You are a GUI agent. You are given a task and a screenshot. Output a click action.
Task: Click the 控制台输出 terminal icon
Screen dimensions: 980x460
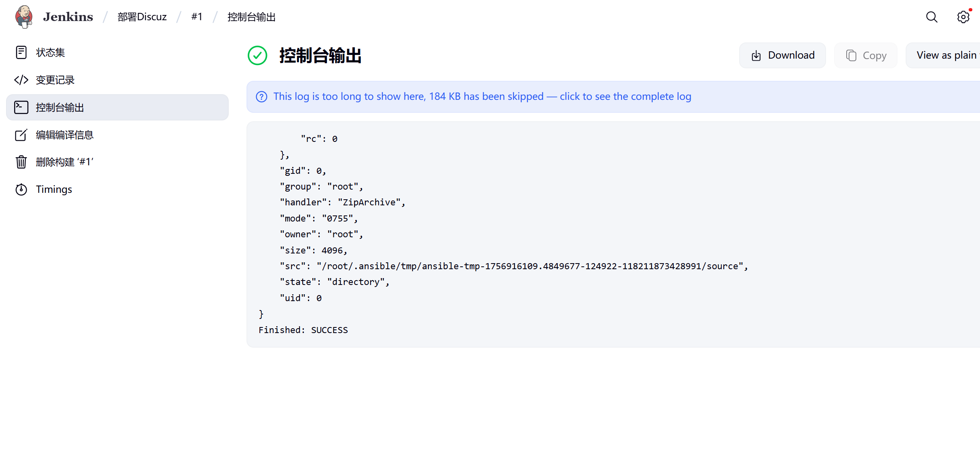(x=21, y=108)
